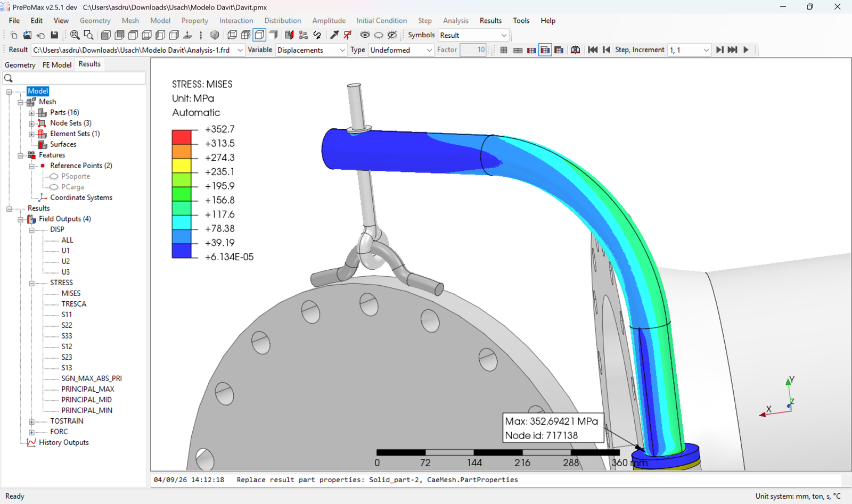This screenshot has height=504, width=852.
Task: Click the Remove annotations icon
Action: (348, 35)
